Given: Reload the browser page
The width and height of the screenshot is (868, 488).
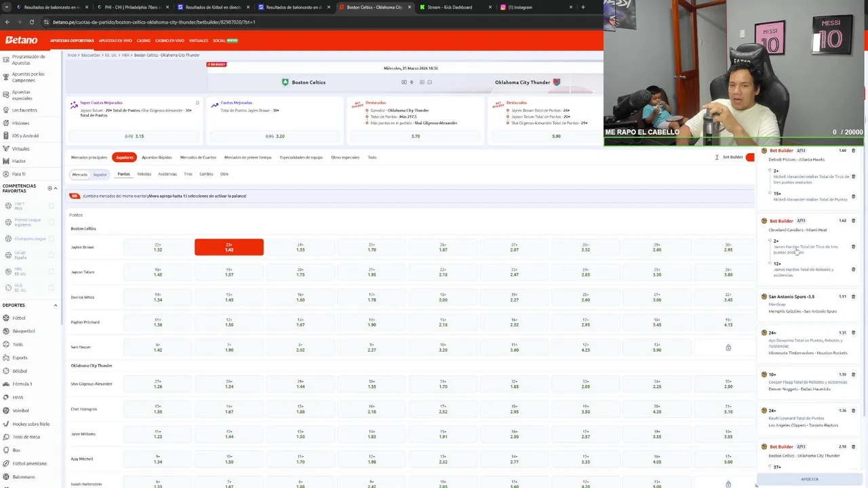Looking at the screenshot, I should coord(31,22).
